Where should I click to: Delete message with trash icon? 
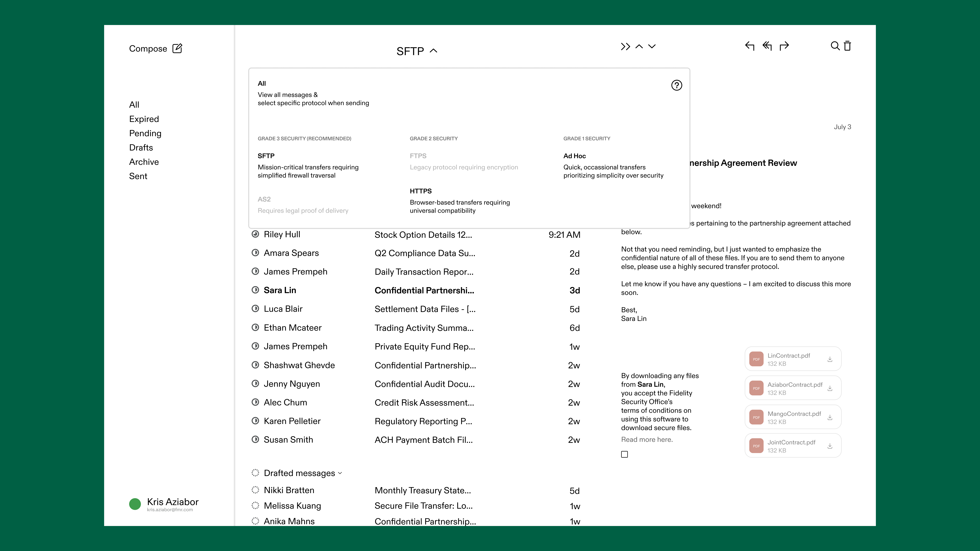847,46
